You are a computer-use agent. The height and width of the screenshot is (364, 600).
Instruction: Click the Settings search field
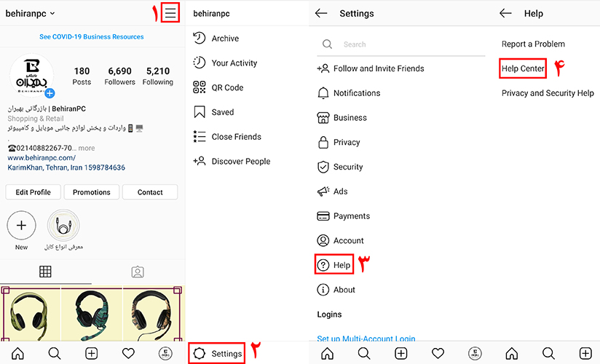click(408, 44)
